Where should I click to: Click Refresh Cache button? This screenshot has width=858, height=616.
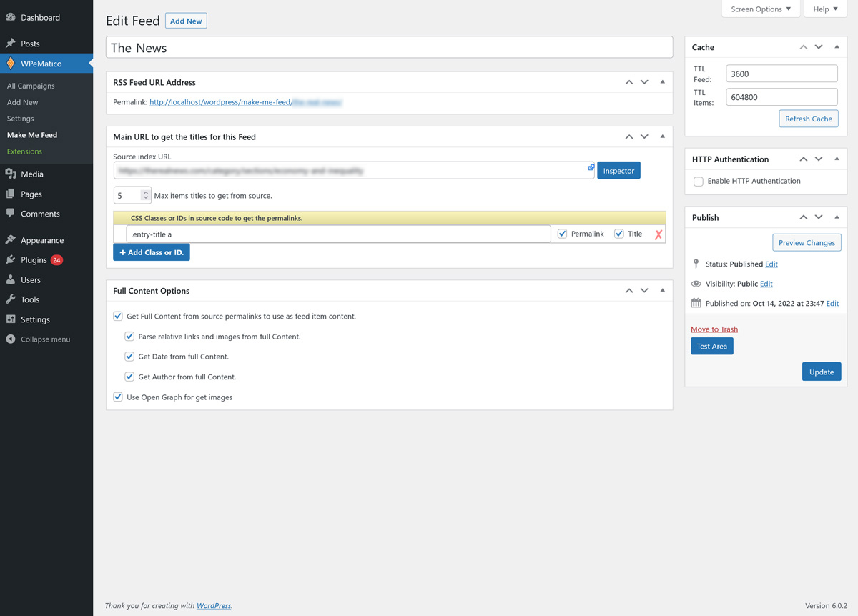808,119
